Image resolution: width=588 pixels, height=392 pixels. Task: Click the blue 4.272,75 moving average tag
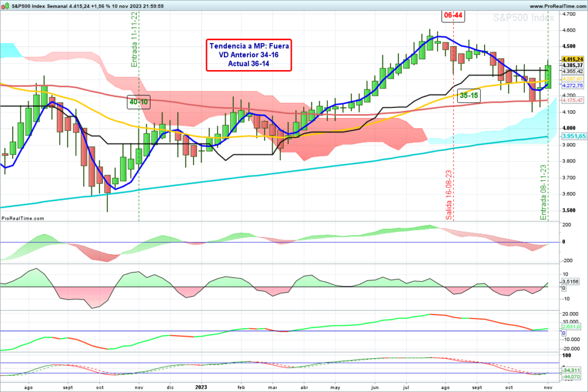click(x=572, y=86)
